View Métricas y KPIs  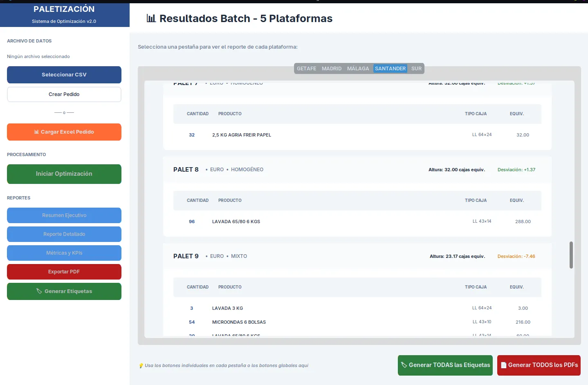[x=64, y=253]
